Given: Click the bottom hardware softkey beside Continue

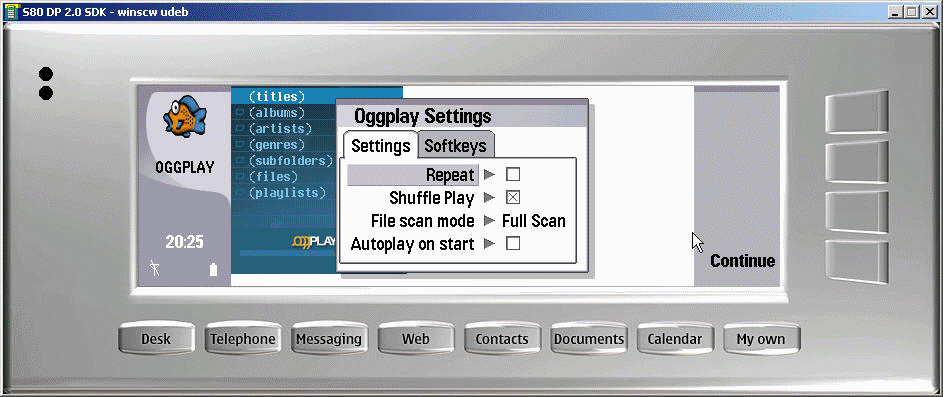Looking at the screenshot, I should [x=856, y=262].
